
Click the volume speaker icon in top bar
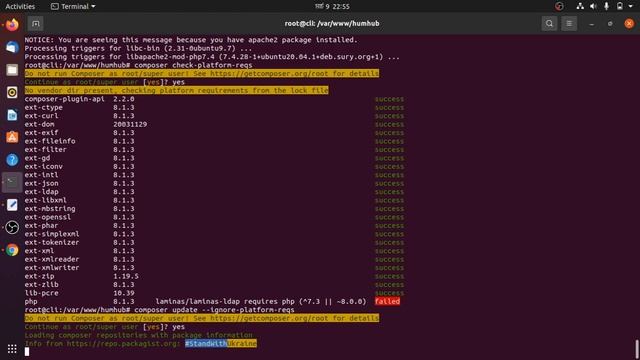[x=593, y=6]
